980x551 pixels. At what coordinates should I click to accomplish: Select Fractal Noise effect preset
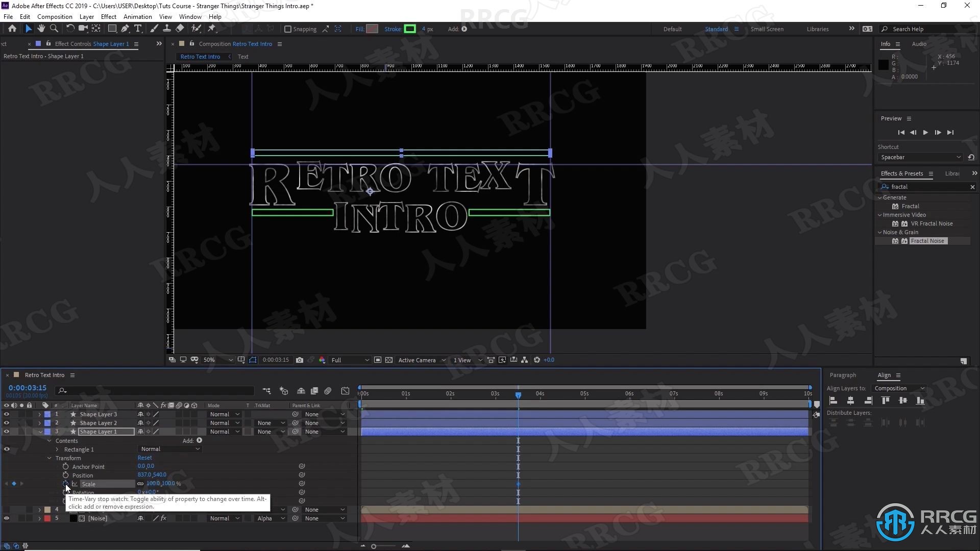click(x=928, y=241)
